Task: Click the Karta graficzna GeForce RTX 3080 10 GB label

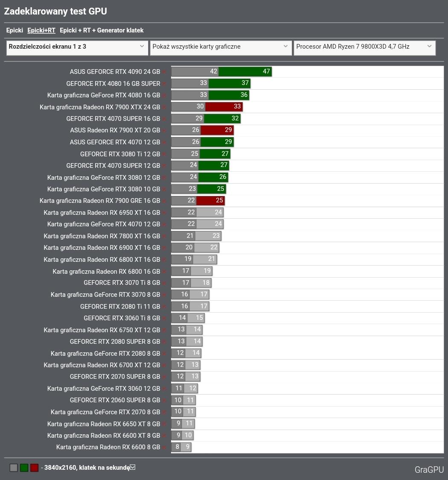Action: coord(104,189)
